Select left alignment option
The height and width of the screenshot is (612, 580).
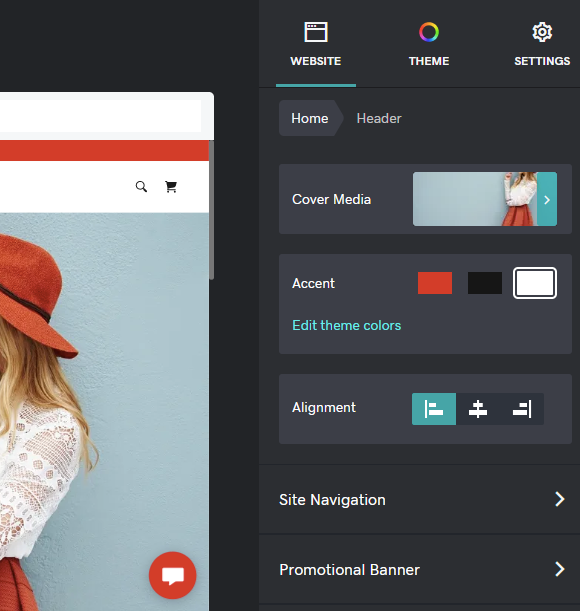coord(434,409)
